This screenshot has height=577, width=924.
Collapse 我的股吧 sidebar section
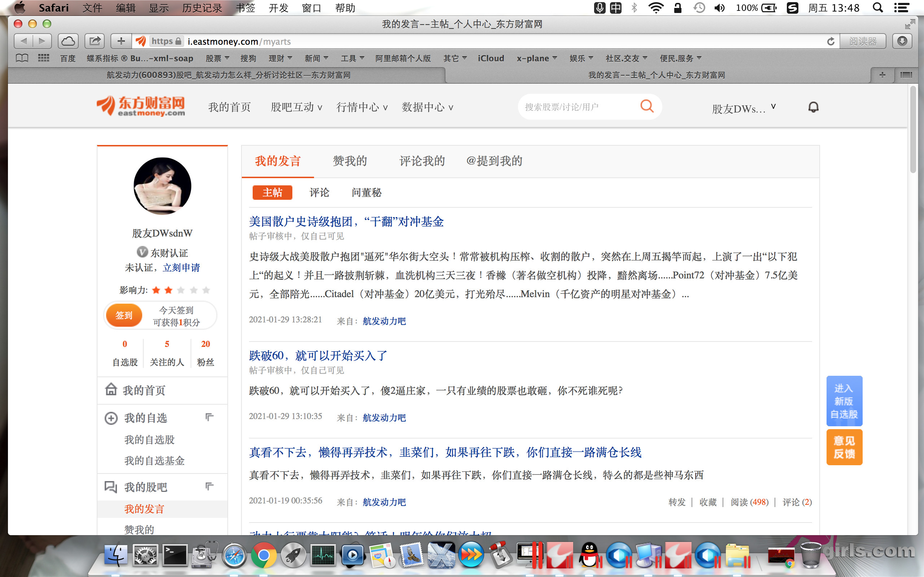pyautogui.click(x=209, y=486)
